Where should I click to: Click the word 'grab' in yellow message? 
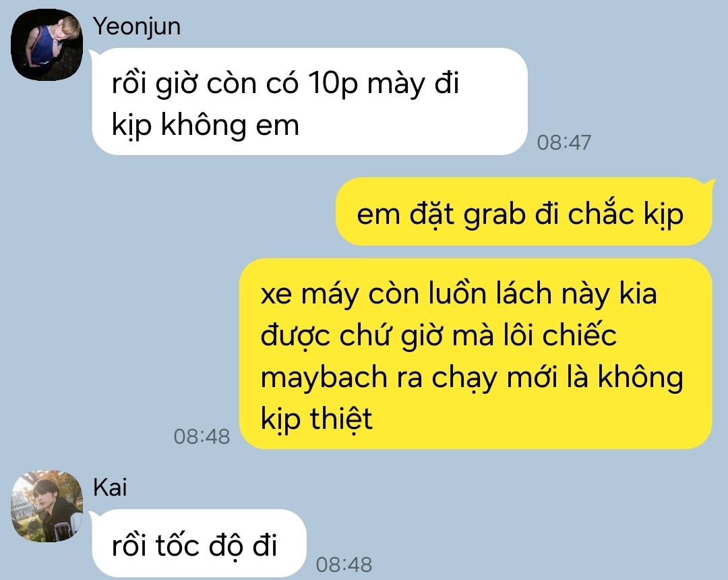click(x=495, y=215)
